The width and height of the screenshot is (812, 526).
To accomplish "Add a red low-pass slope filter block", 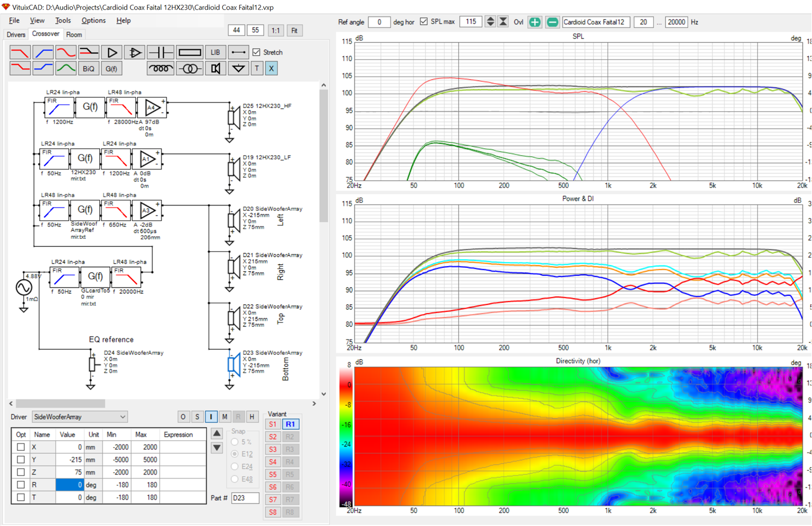I will (20, 53).
